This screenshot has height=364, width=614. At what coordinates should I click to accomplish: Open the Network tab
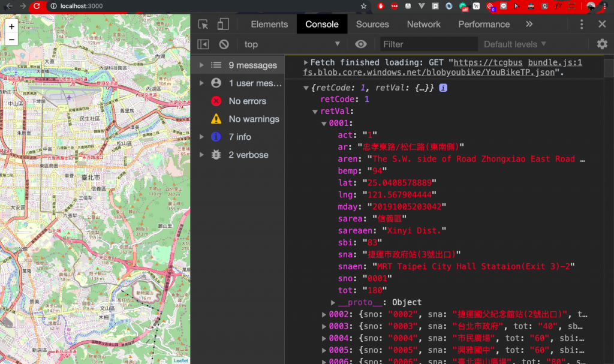coord(424,25)
